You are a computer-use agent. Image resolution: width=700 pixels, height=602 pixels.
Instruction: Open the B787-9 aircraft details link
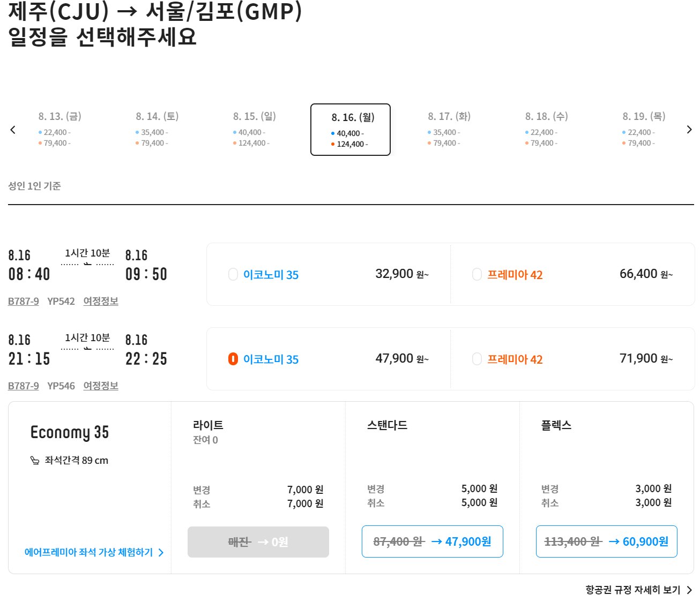(x=23, y=301)
